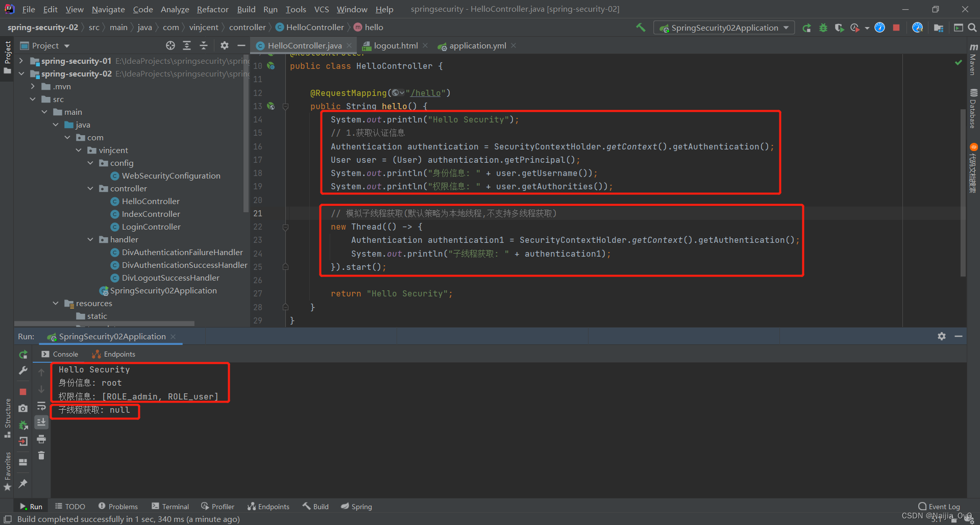Screen dimensions: 980x525
Task: Pin the Run tab with the pin icon
Action: 23,483
